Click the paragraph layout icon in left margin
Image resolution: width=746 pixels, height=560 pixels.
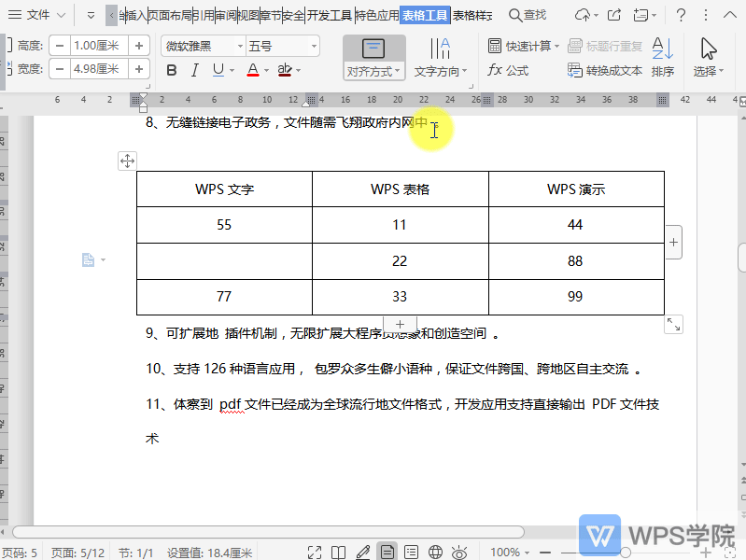click(x=89, y=259)
